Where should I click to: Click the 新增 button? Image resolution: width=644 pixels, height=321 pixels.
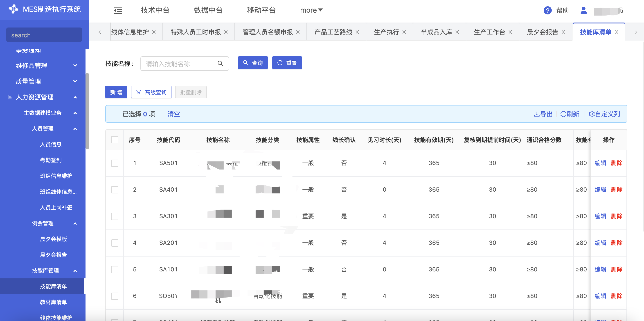click(x=116, y=92)
